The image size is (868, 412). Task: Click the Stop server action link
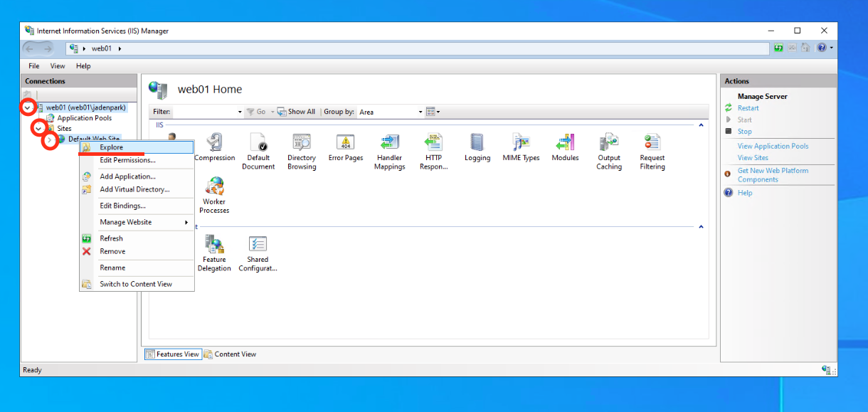[744, 132]
